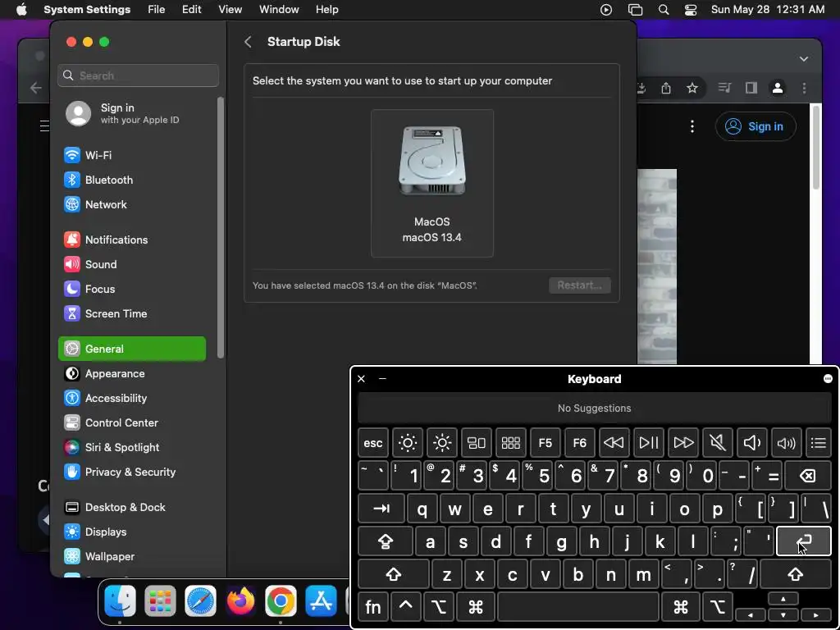840x630 pixels.
Task: Click the delete key on virtual keyboard
Action: [x=807, y=476]
